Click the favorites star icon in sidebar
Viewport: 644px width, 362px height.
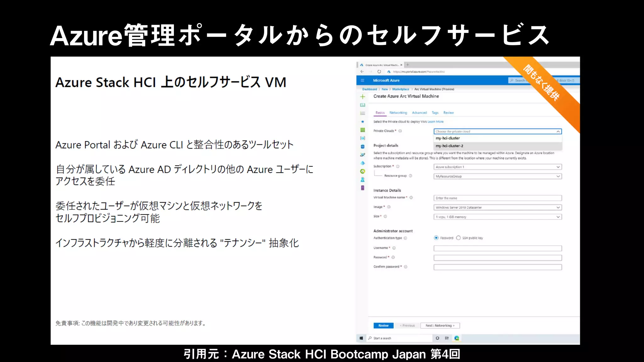(363, 122)
